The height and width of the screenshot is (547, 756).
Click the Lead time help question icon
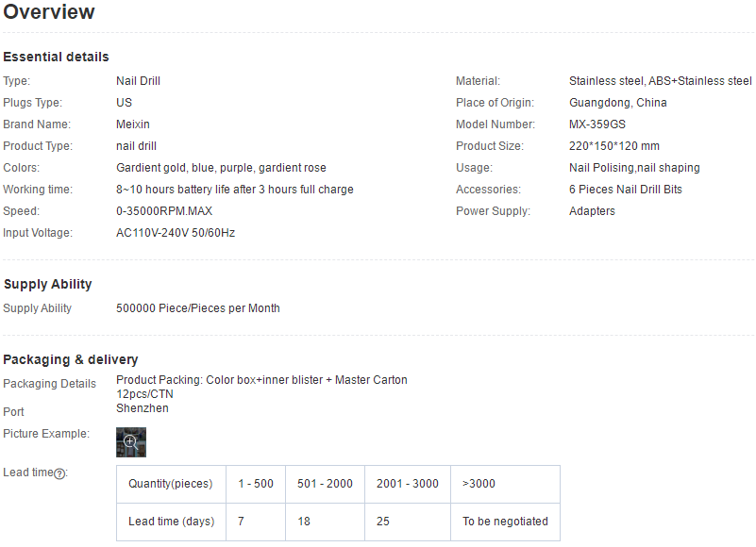click(59, 473)
